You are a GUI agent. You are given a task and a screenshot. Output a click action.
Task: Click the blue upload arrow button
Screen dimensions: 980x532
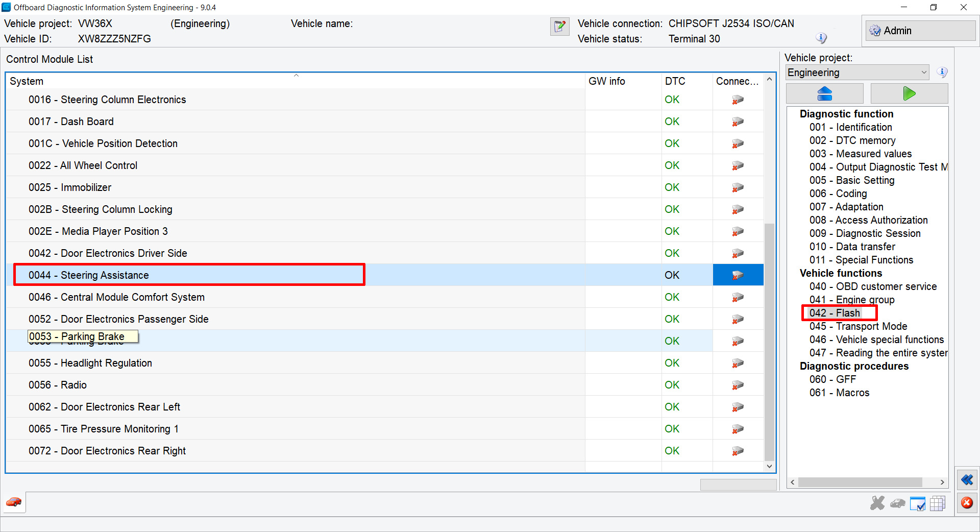point(824,93)
